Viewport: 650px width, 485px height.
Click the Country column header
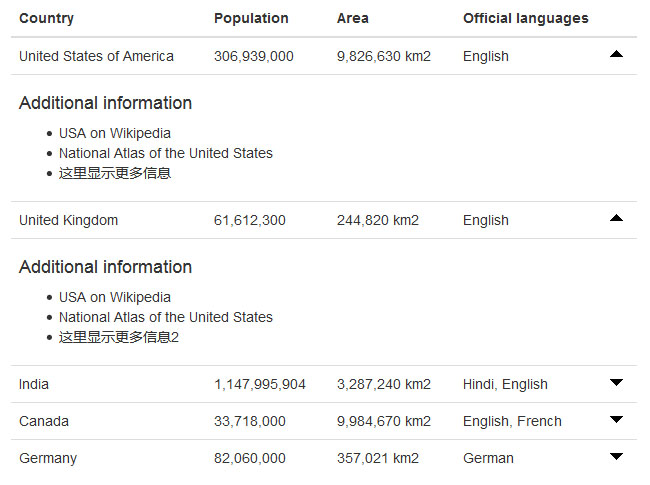coord(46,18)
